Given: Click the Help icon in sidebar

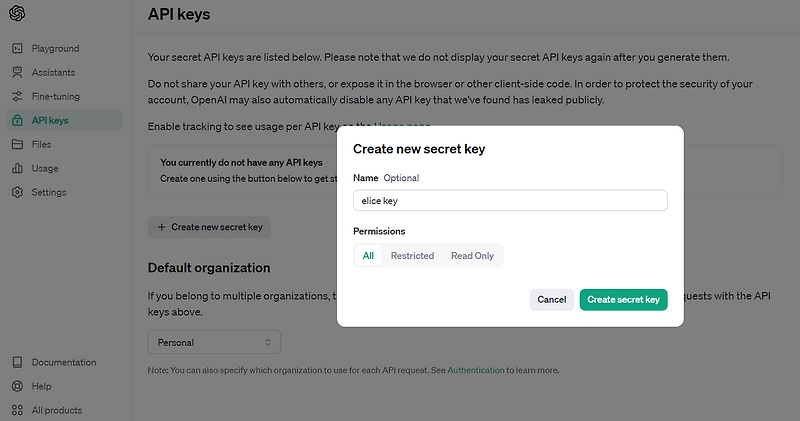Looking at the screenshot, I should [x=18, y=386].
